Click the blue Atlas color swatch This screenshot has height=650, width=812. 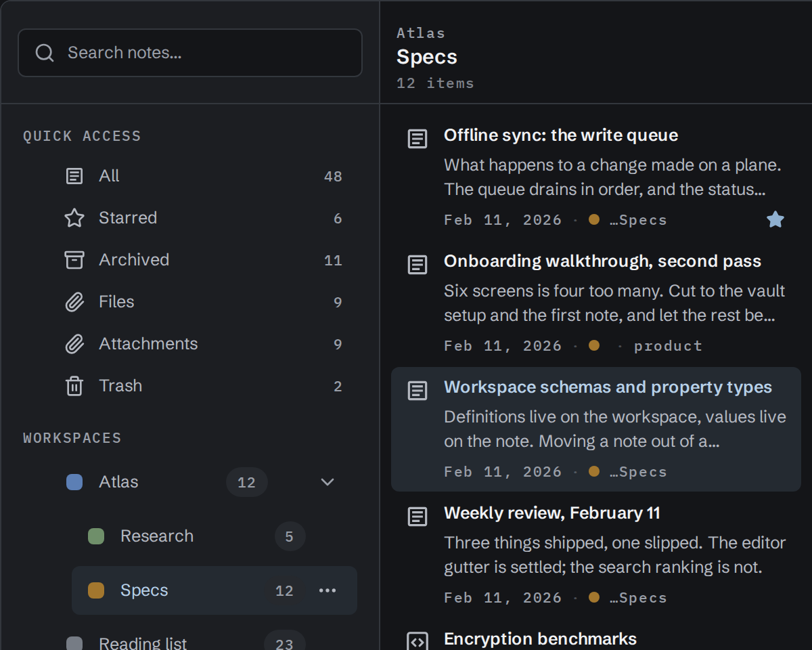(74, 482)
